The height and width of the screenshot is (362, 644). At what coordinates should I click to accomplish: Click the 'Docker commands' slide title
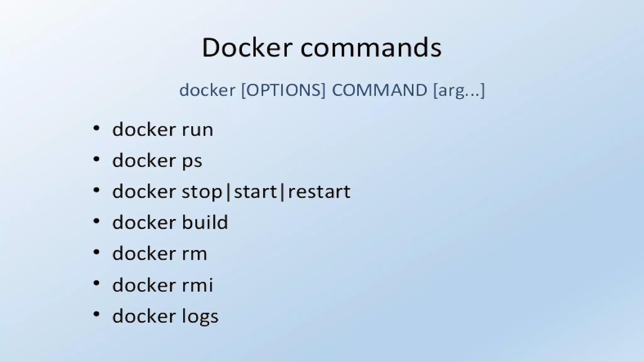tap(322, 47)
